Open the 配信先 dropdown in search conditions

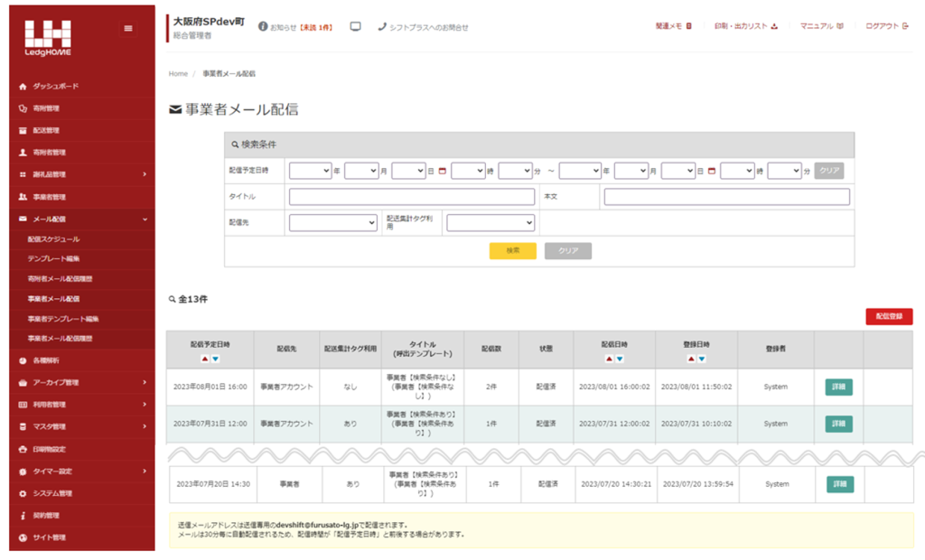pos(332,223)
